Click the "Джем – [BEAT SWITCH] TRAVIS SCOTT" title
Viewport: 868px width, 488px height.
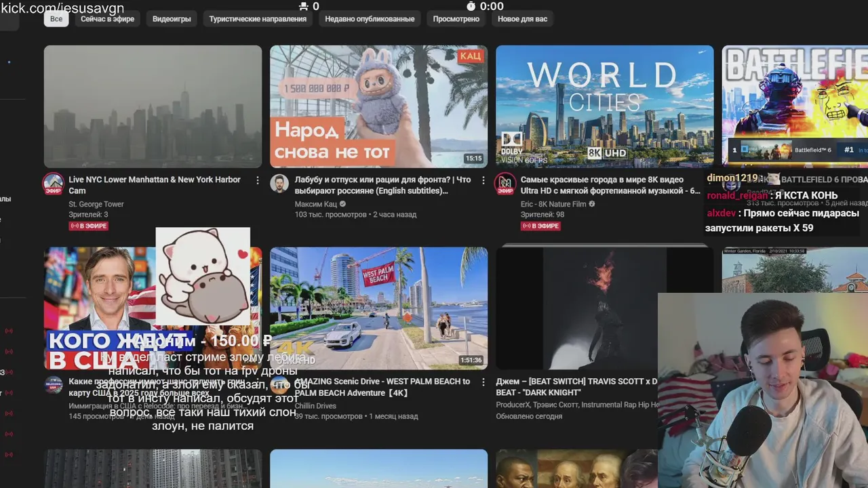pos(576,387)
